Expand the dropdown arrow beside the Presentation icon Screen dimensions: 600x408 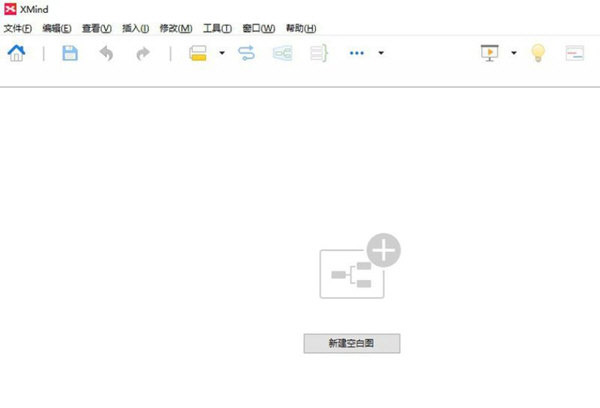pyautogui.click(x=514, y=53)
